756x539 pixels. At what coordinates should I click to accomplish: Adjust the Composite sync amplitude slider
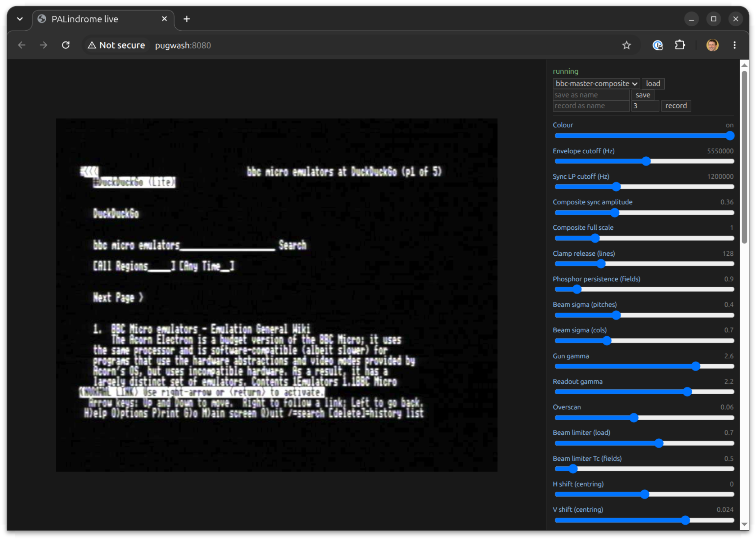pyautogui.click(x=644, y=213)
